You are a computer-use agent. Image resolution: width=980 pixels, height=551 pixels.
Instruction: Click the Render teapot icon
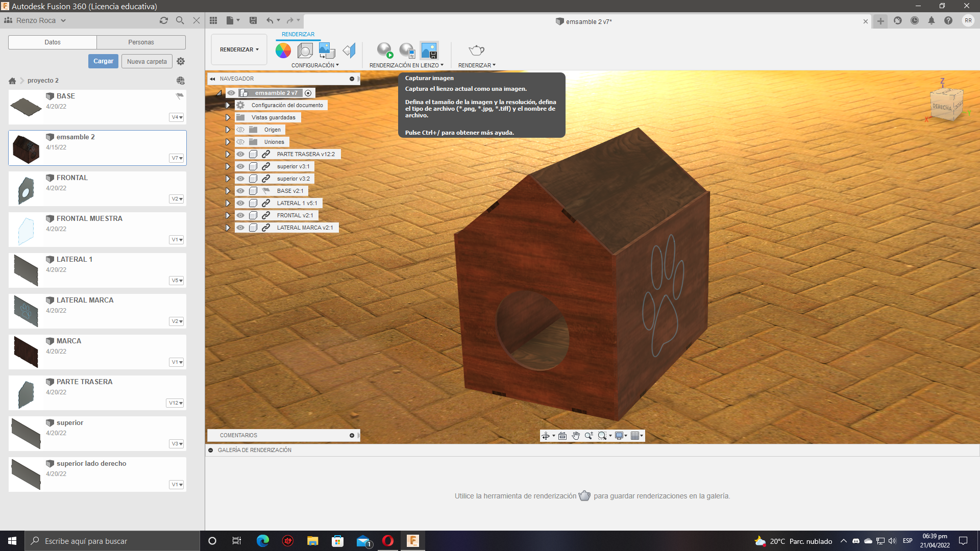pos(476,51)
